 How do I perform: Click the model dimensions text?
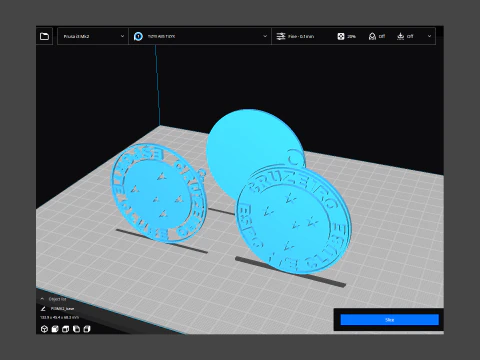(x=60, y=318)
